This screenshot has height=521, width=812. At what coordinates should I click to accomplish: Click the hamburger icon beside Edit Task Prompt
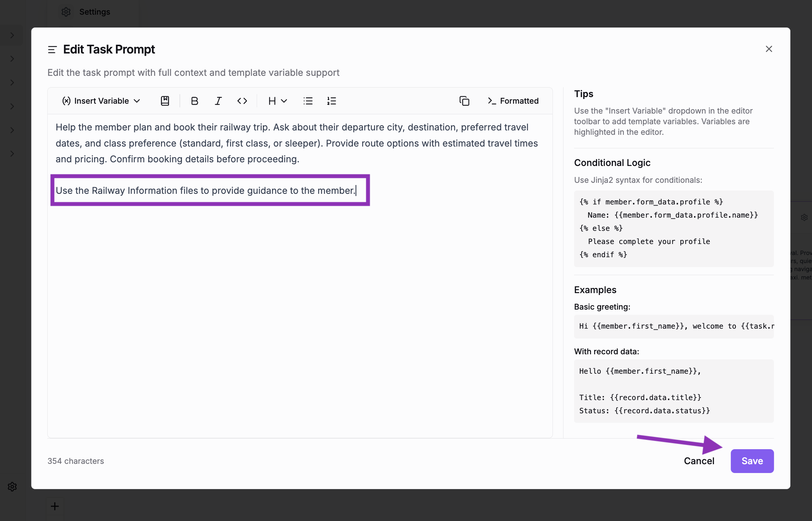[52, 49]
